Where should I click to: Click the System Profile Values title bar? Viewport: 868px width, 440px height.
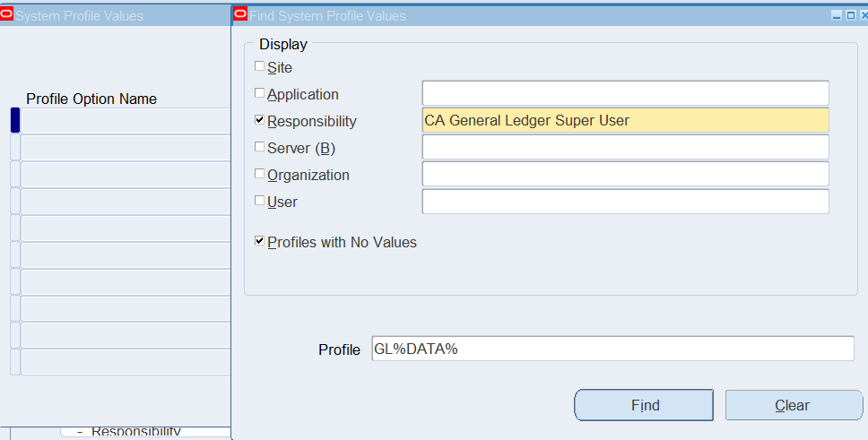tap(115, 15)
